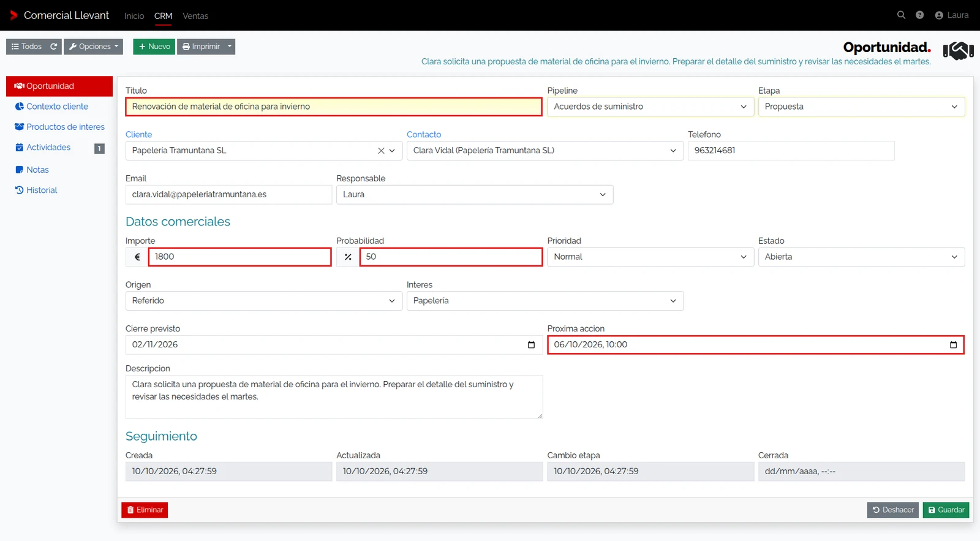Image resolution: width=980 pixels, height=541 pixels.
Task: Click the Probabilidad field
Action: [x=451, y=257]
